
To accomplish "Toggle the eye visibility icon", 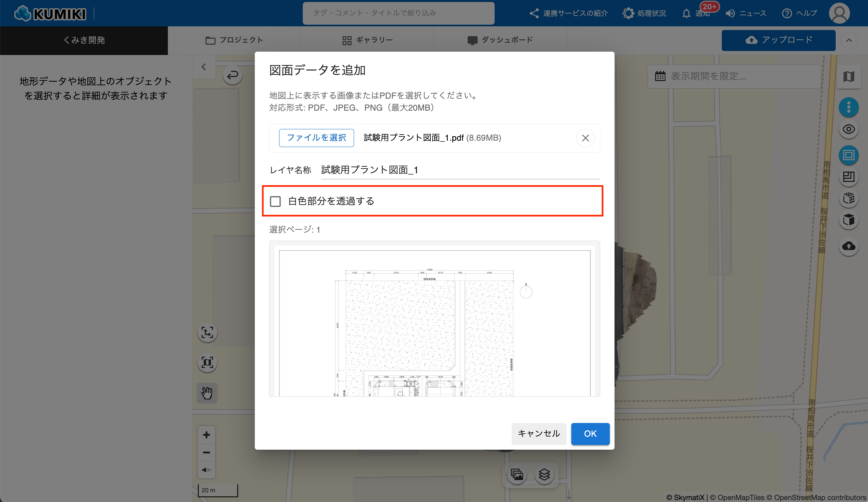I will tap(848, 130).
